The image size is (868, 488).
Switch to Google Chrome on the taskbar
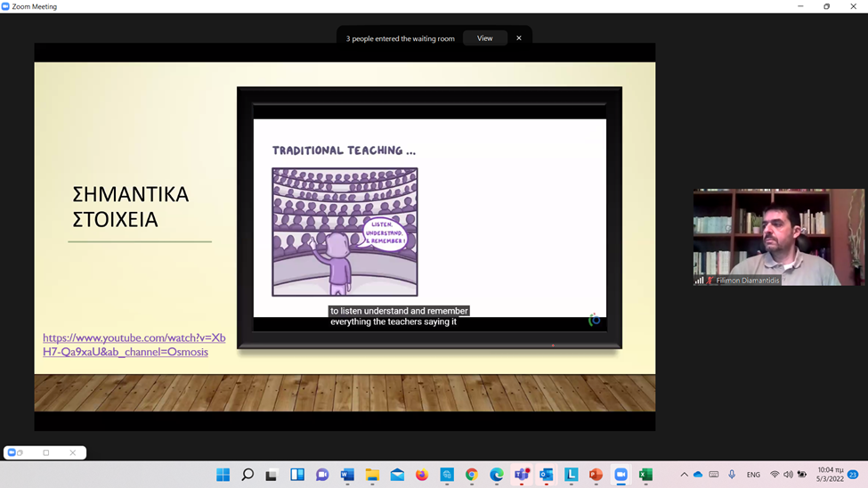[x=472, y=475]
